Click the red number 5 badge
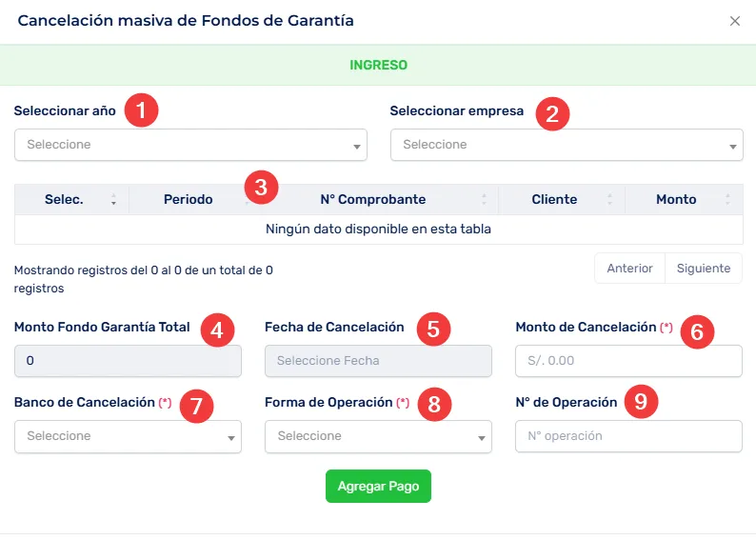756x560 pixels. click(433, 330)
